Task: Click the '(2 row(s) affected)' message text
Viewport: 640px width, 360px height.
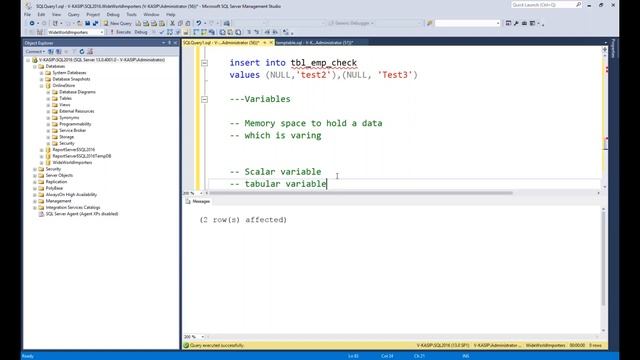Action: point(243,220)
